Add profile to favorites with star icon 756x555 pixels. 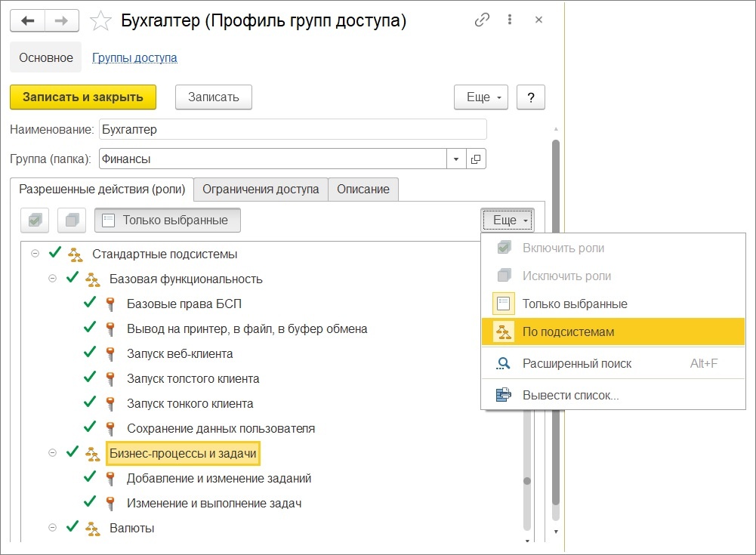click(100, 20)
